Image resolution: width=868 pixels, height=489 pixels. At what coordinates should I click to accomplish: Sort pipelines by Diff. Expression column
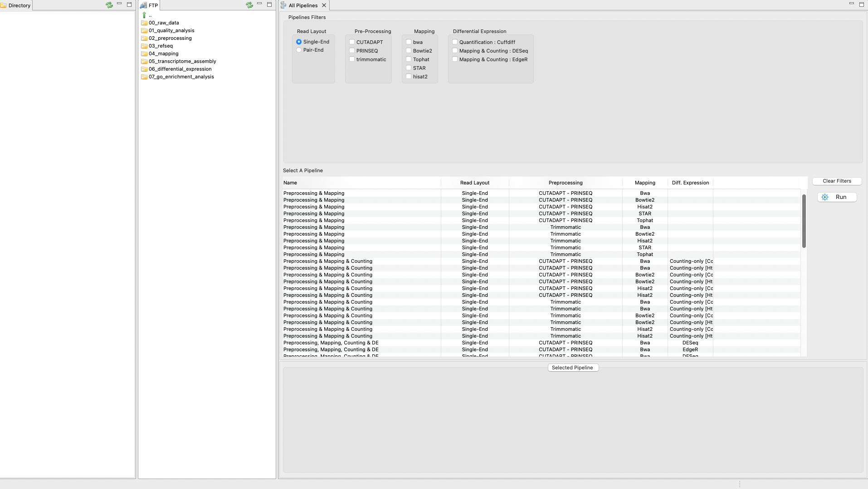tap(690, 183)
